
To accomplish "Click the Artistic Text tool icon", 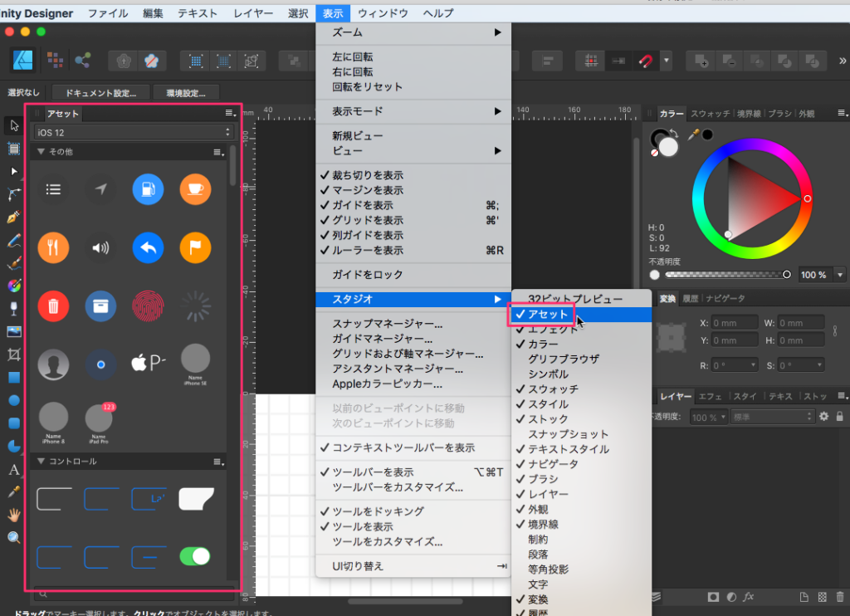I will [13, 470].
